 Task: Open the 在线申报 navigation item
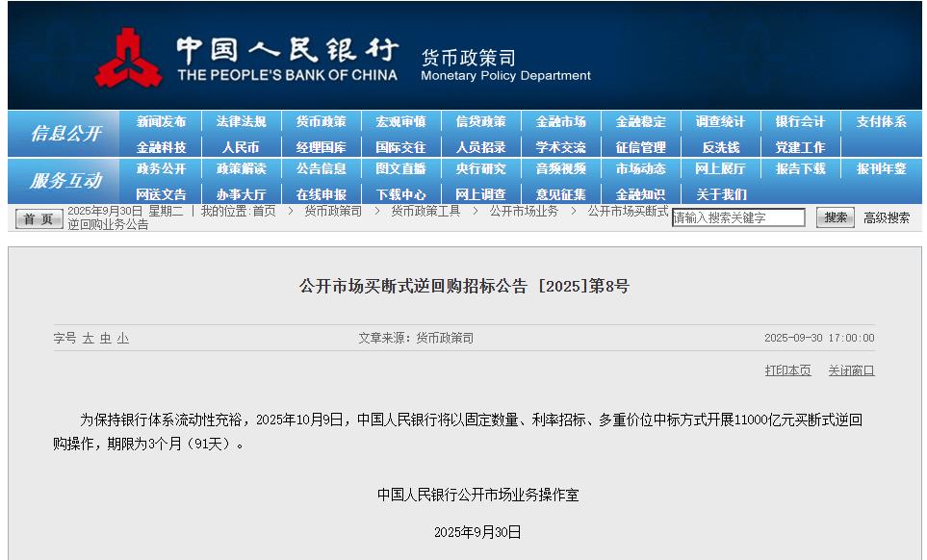point(322,192)
